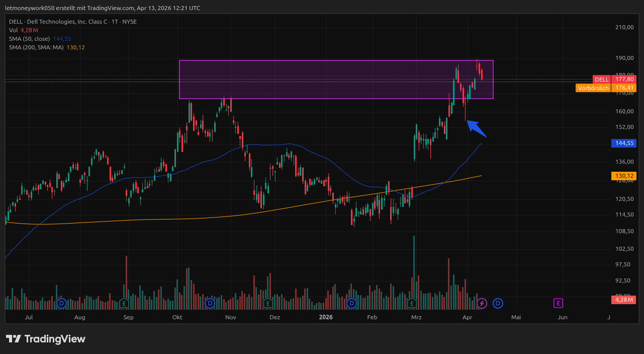Click the 97,50 price axis label
The height and width of the screenshot is (354, 644).
coord(623,264)
